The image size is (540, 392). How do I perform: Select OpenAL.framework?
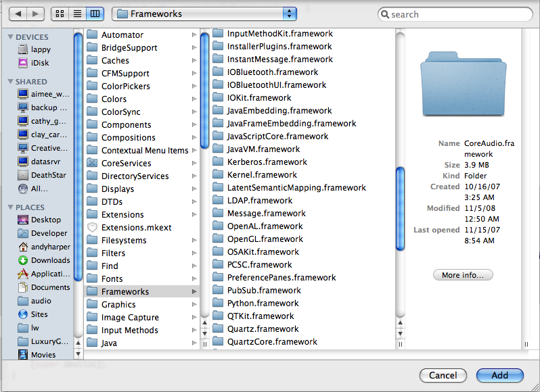[x=302, y=226]
